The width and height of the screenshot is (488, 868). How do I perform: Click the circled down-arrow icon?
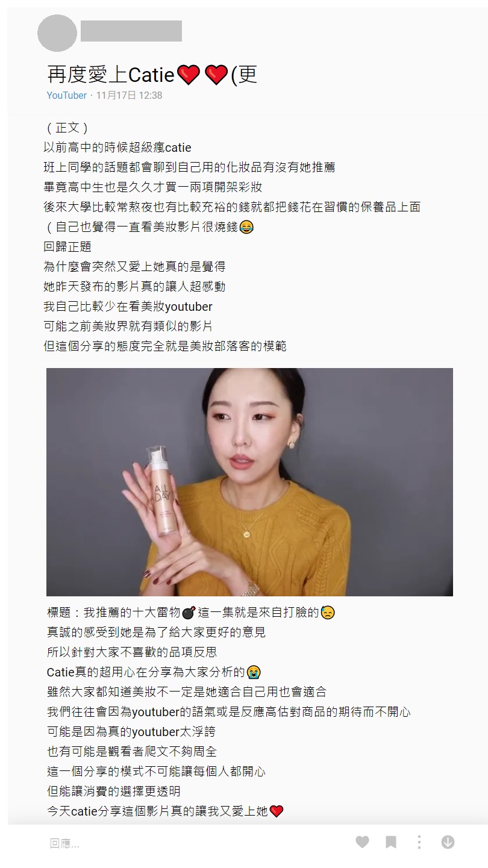click(x=448, y=842)
